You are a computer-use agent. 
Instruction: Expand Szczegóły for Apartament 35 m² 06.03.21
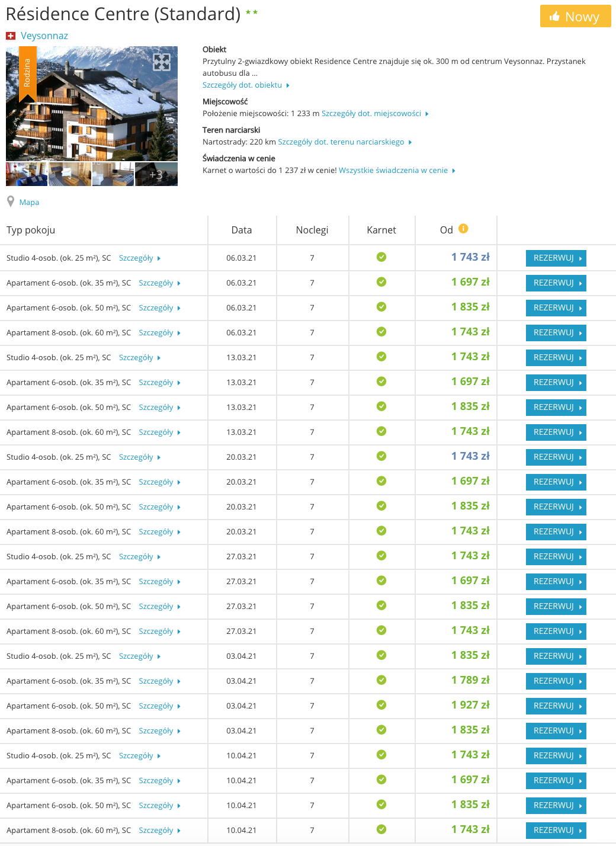click(x=159, y=283)
